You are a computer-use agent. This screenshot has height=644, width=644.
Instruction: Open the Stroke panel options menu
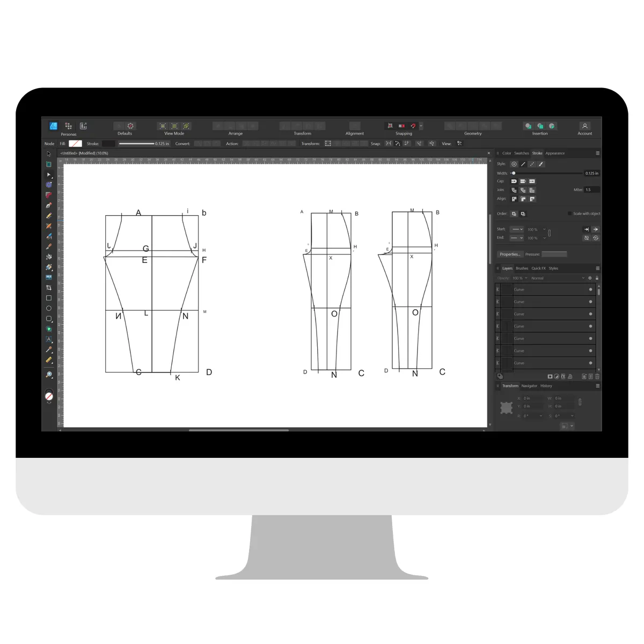(597, 153)
